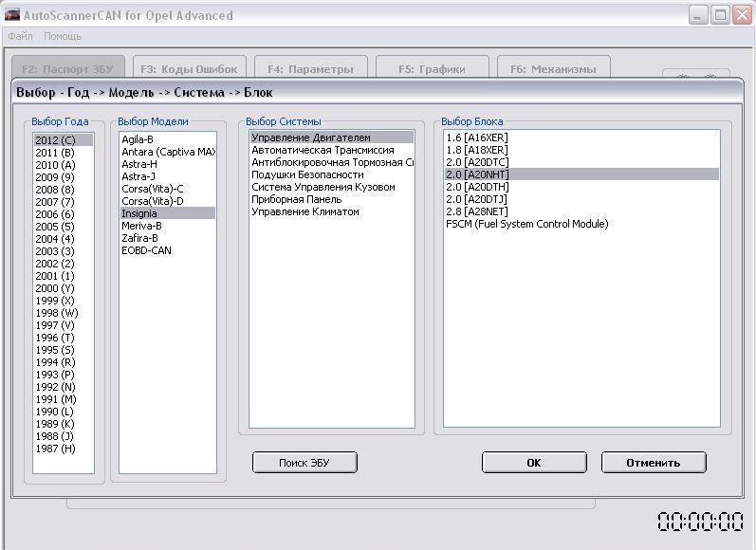Select 2.0 [A20DTH] engine block
This screenshot has width=756, height=550.
pos(476,188)
